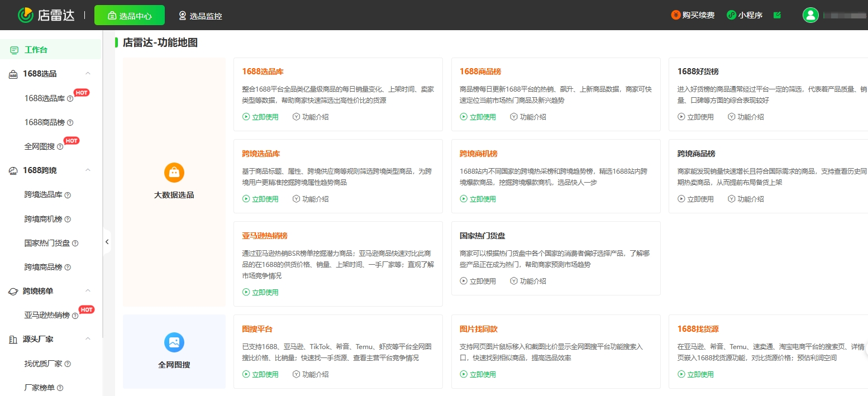Click help icon next to sidebar 全网图搜
This screenshot has width=868, height=396.
[x=60, y=147]
